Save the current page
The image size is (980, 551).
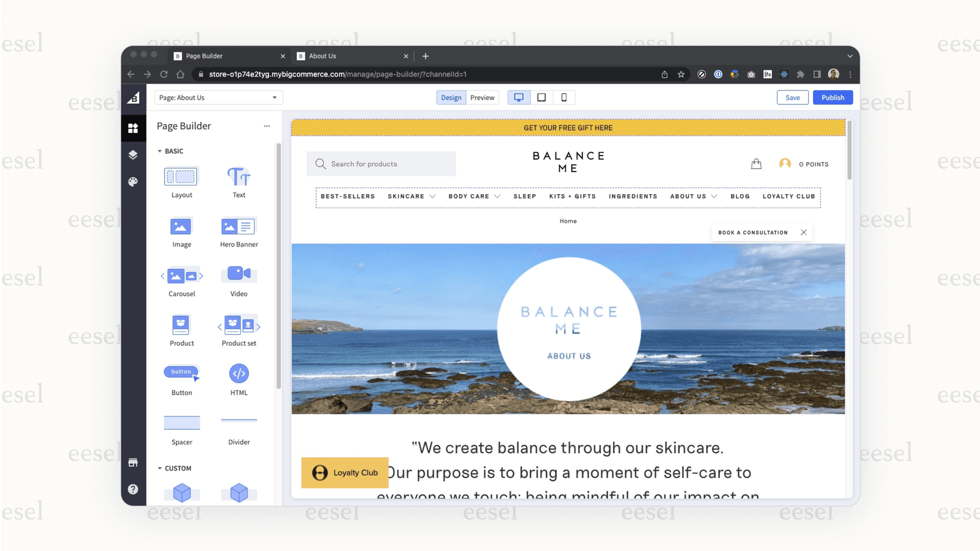pyautogui.click(x=792, y=97)
